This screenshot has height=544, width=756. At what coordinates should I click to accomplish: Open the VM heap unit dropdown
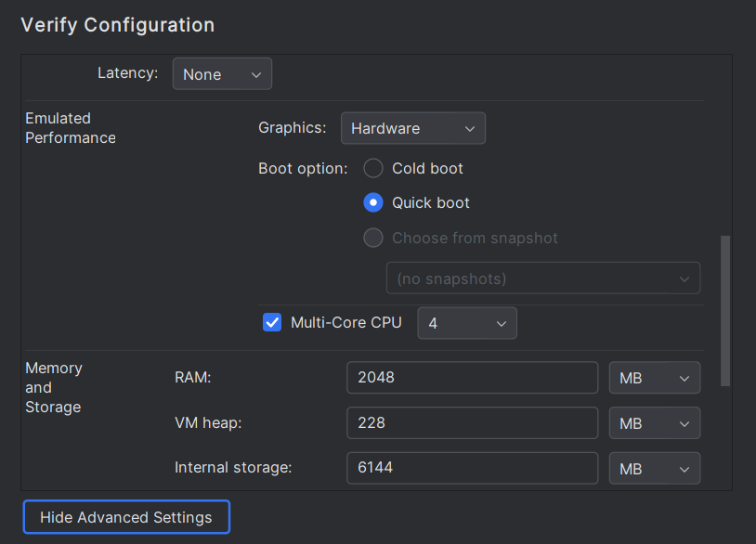click(654, 422)
